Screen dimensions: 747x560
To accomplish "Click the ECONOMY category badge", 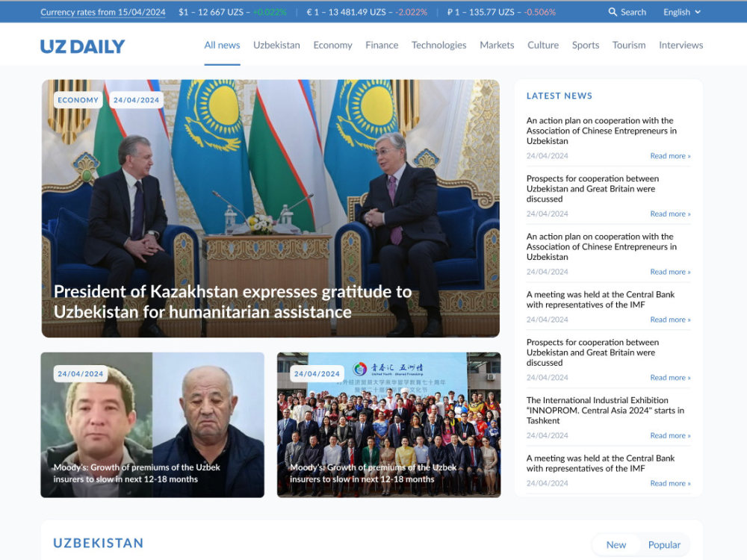I will (x=78, y=100).
